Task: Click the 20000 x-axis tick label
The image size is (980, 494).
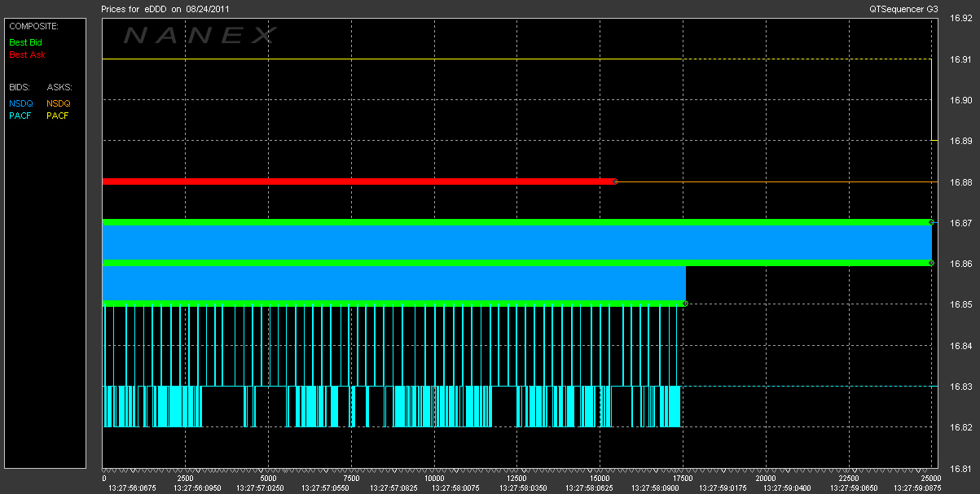Action: pyautogui.click(x=766, y=479)
